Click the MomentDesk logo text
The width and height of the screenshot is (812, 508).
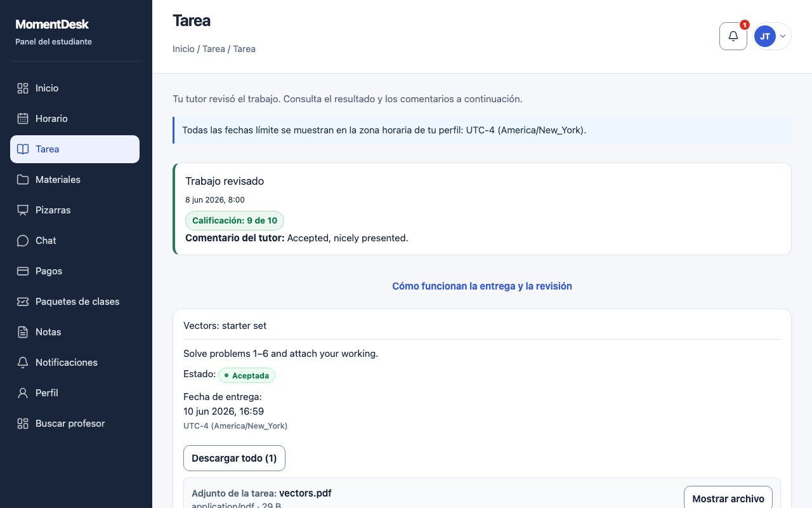pyautogui.click(x=52, y=25)
